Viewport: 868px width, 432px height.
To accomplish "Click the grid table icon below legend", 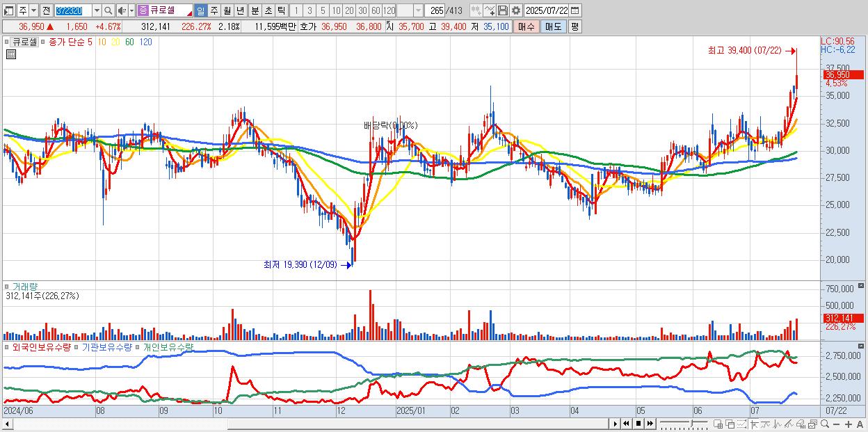I will 11,54.
